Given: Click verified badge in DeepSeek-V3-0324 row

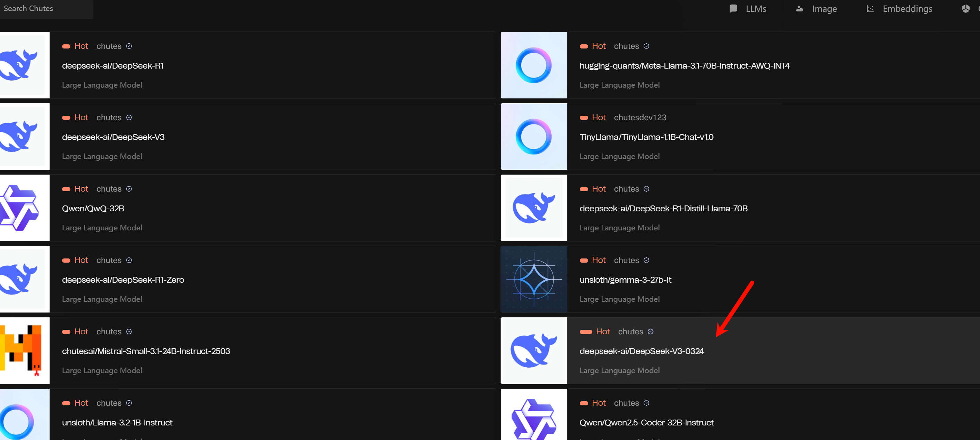Looking at the screenshot, I should tap(651, 332).
